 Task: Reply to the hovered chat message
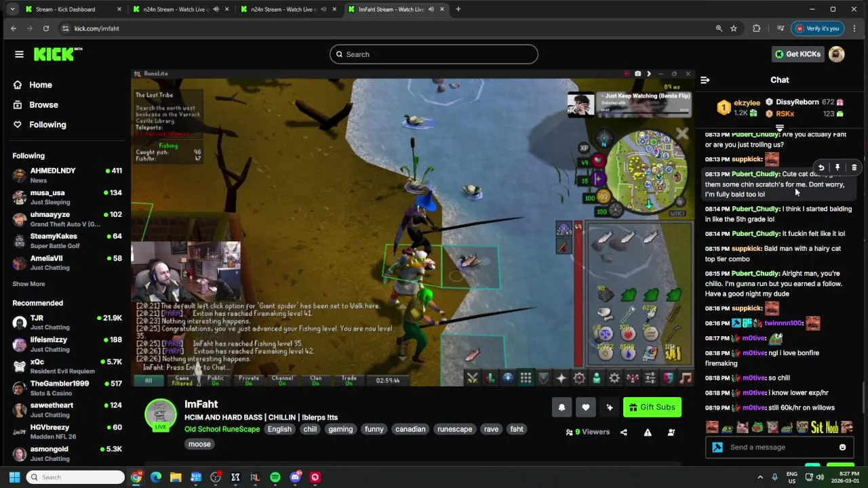[821, 167]
